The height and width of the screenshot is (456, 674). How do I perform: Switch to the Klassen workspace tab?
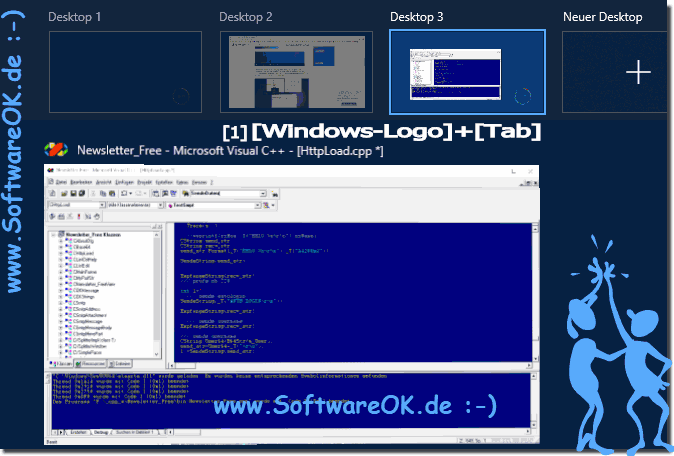point(61,364)
